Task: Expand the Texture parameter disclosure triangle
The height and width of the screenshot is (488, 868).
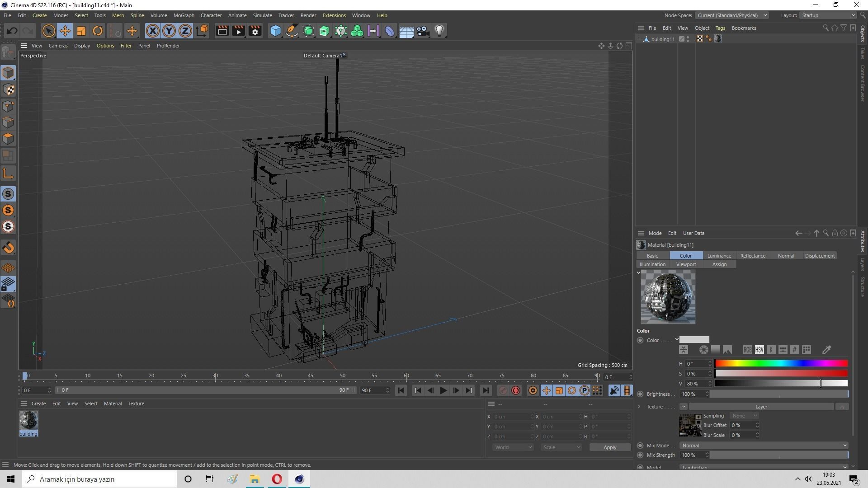Action: click(639, 407)
